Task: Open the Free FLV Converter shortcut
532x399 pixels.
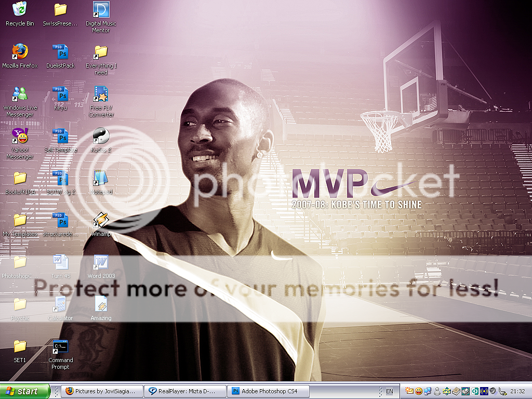Action: pyautogui.click(x=101, y=95)
